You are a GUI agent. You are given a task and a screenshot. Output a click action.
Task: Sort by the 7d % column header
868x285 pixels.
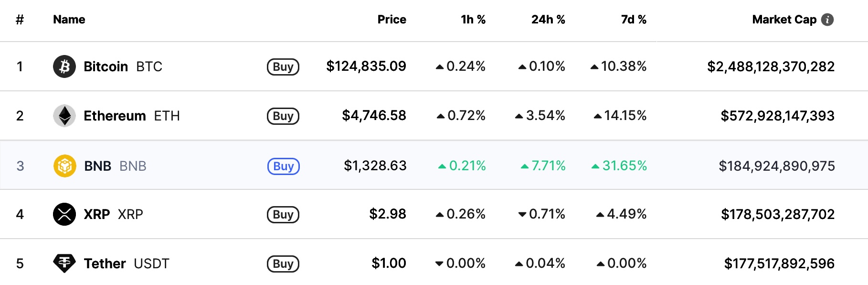(633, 20)
